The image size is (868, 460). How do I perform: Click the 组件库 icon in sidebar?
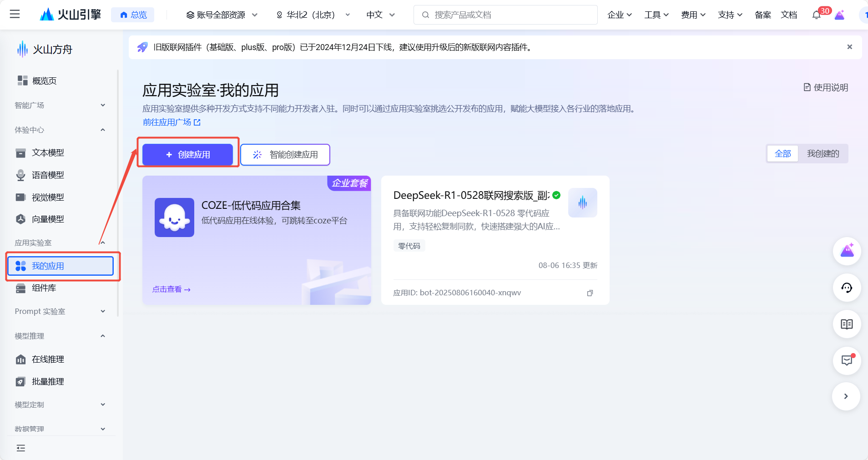tap(20, 288)
